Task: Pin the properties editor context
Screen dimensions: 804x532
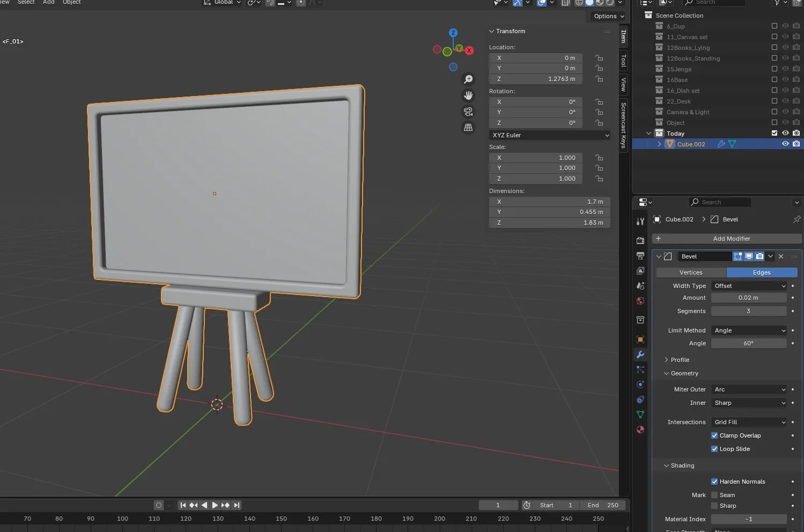Action: click(x=796, y=219)
